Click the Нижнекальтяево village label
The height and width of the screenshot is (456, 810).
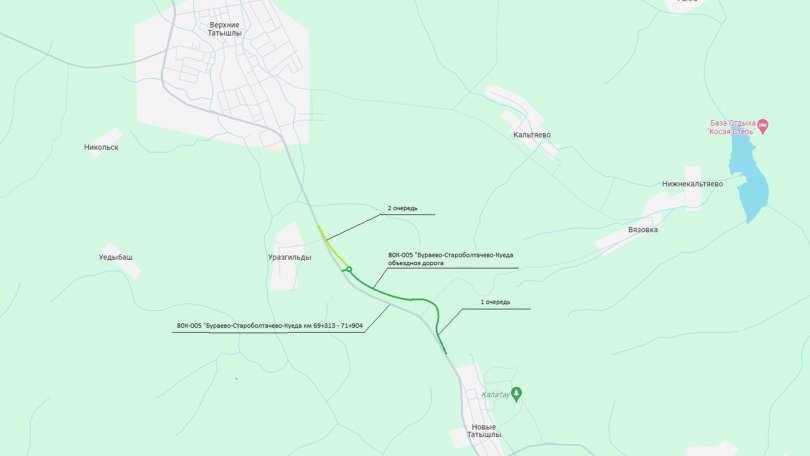click(x=693, y=184)
